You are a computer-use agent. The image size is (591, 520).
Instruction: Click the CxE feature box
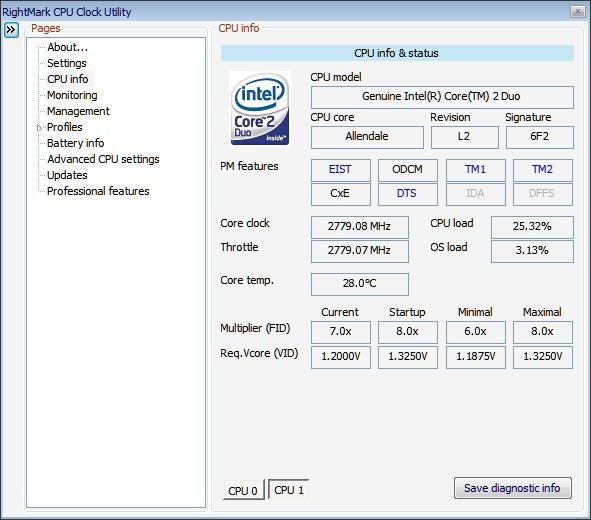click(x=341, y=194)
